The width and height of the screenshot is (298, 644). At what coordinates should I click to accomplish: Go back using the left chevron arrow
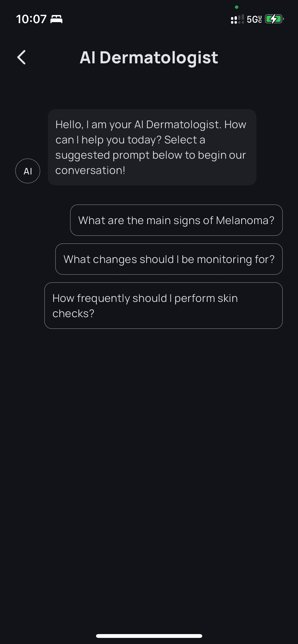21,57
